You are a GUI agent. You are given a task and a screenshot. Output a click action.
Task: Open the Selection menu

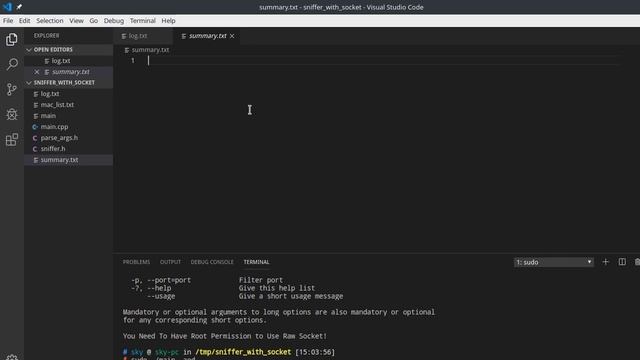(49, 20)
